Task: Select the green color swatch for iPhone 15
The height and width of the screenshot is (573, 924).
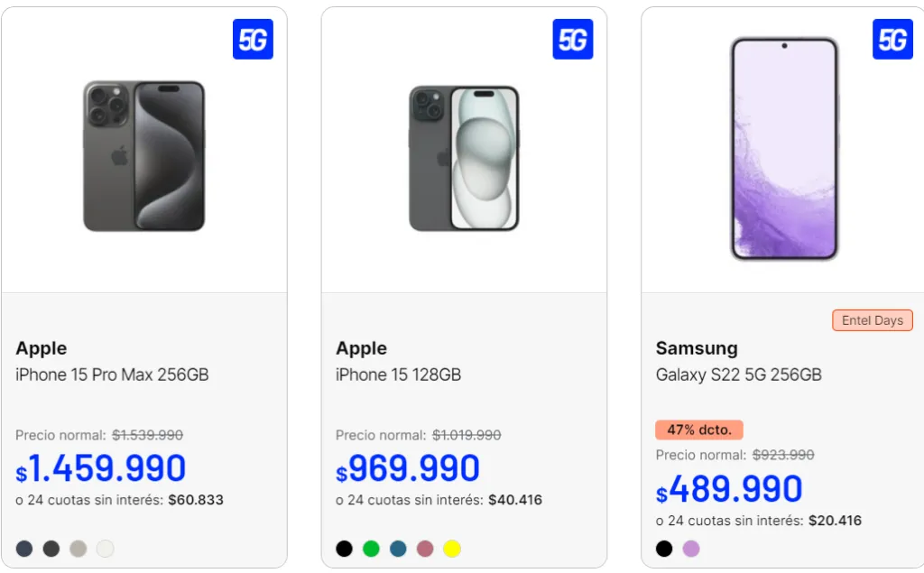Action: (x=371, y=548)
